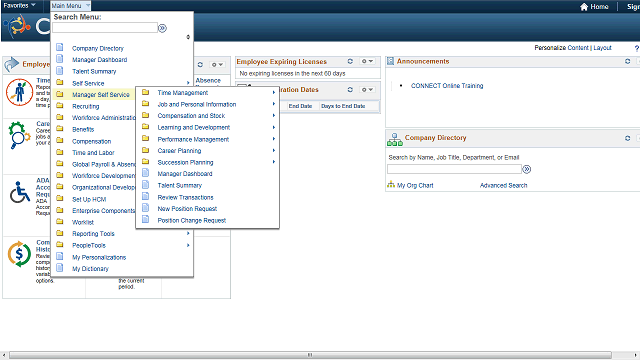Expand the Favorites dropdown menu
Screen dimensions: 640x360
click(x=19, y=5)
